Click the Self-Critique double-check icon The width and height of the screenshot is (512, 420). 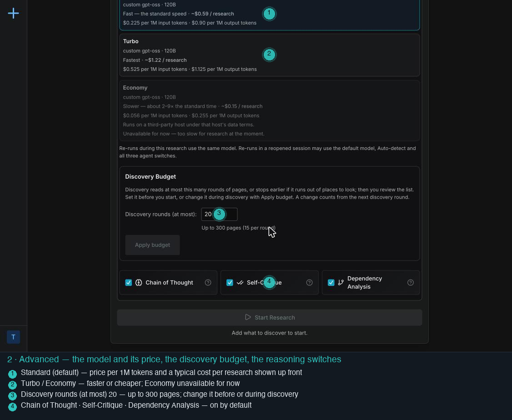[240, 283]
